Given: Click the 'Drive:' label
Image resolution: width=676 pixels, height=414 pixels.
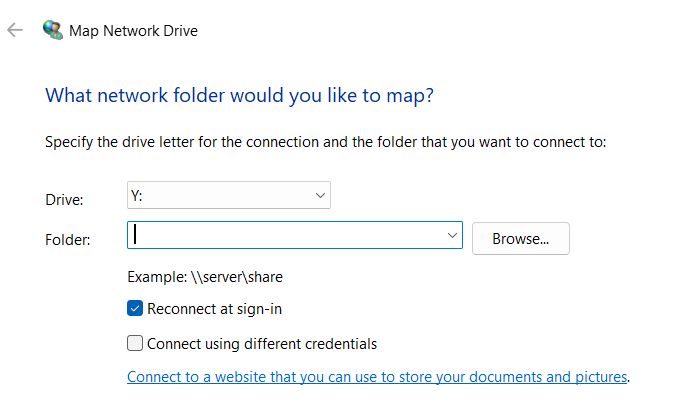Looking at the screenshot, I should coord(64,200).
